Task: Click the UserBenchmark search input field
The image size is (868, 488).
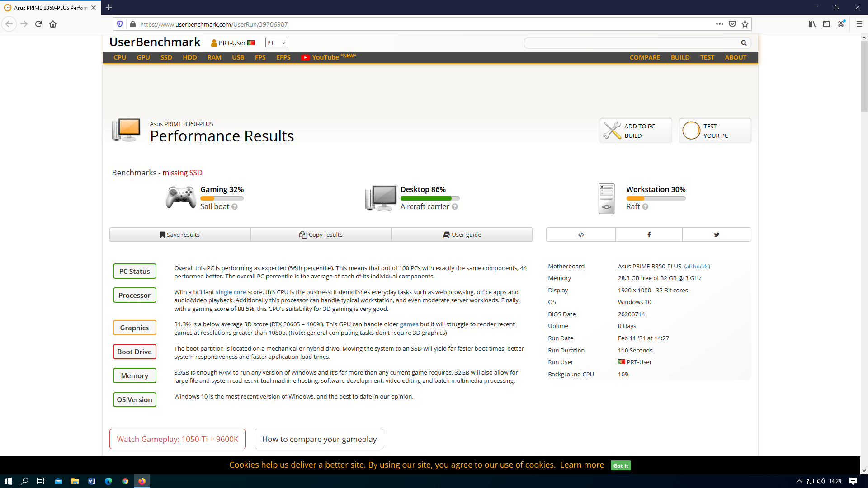Action: tap(632, 43)
